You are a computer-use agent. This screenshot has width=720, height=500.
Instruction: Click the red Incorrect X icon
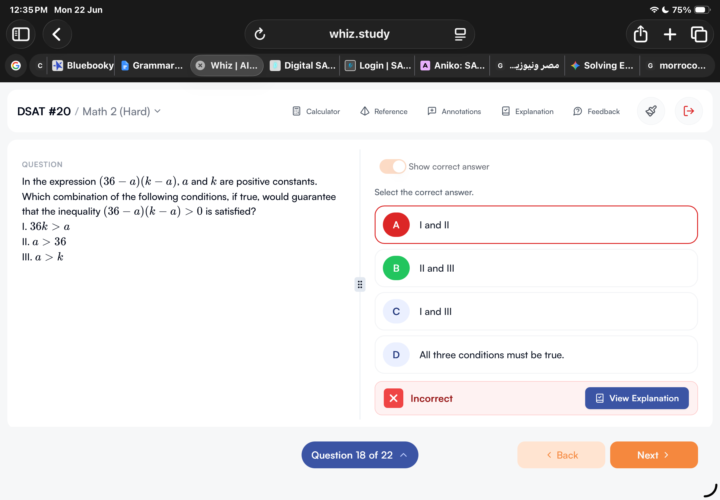click(394, 399)
